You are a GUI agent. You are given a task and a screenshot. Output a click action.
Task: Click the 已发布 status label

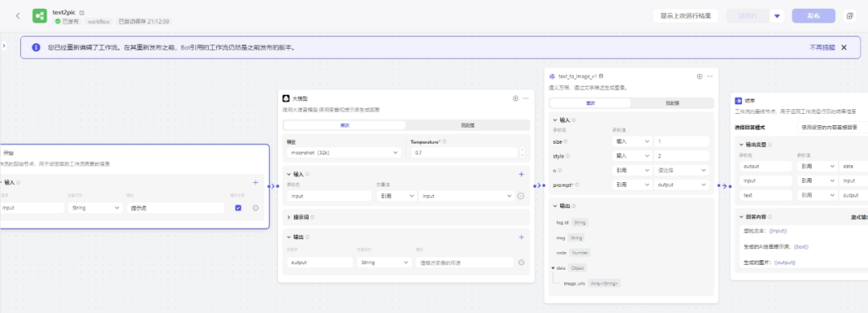click(67, 22)
